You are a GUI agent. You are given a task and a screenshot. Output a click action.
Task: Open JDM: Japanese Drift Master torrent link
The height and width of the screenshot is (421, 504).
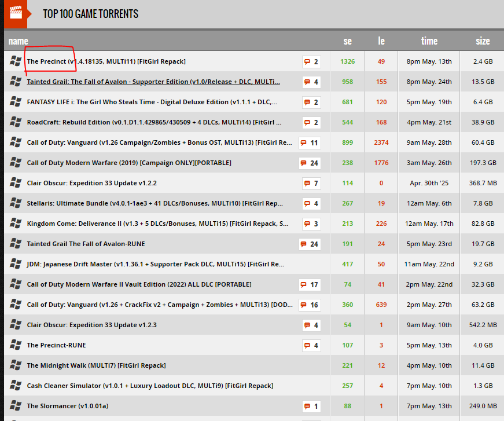pyautogui.click(x=155, y=264)
